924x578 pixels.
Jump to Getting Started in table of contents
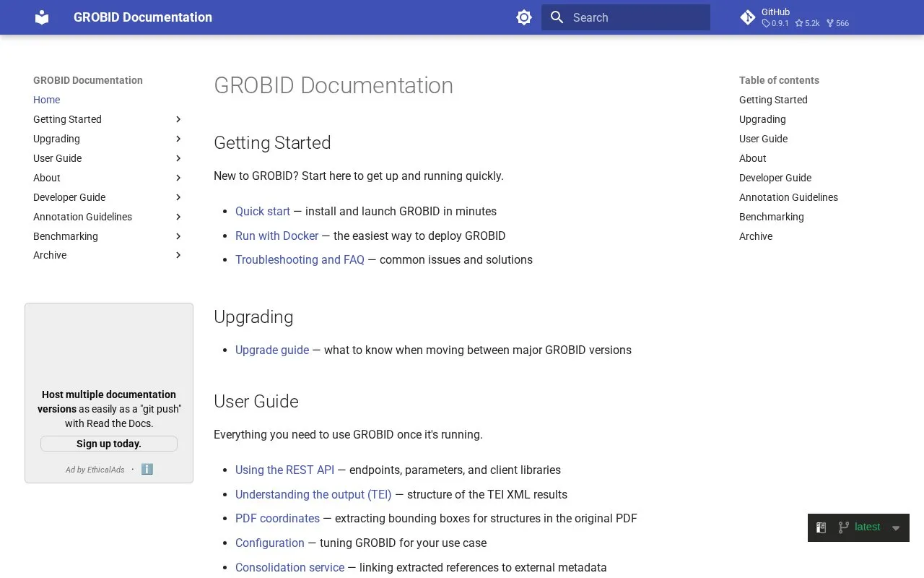pos(773,100)
